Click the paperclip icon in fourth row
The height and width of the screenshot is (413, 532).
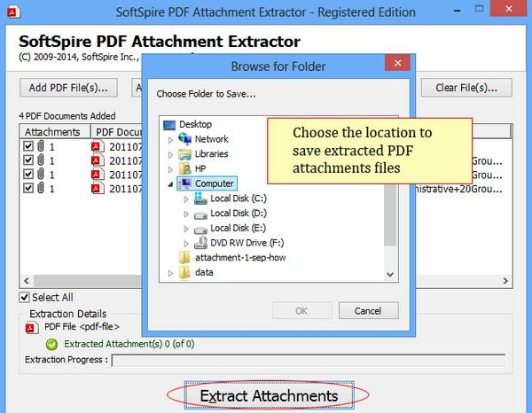click(x=41, y=188)
